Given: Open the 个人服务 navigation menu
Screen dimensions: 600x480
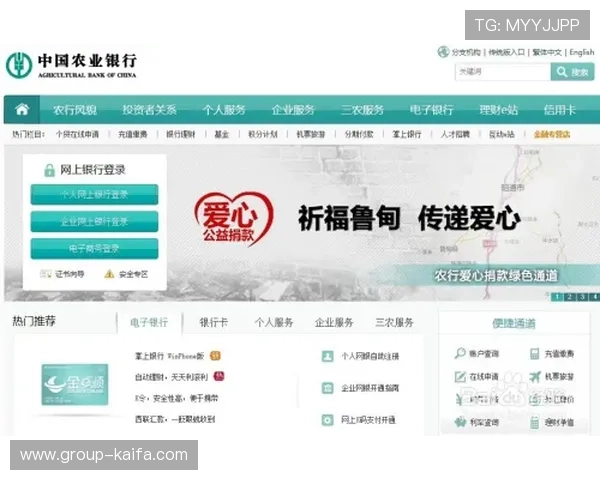Looking at the screenshot, I should [x=224, y=110].
